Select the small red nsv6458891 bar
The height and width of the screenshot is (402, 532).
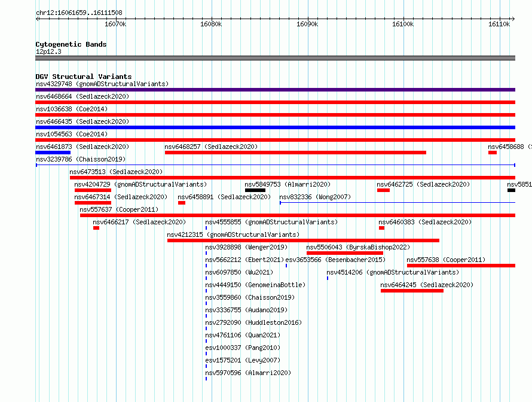click(x=182, y=203)
